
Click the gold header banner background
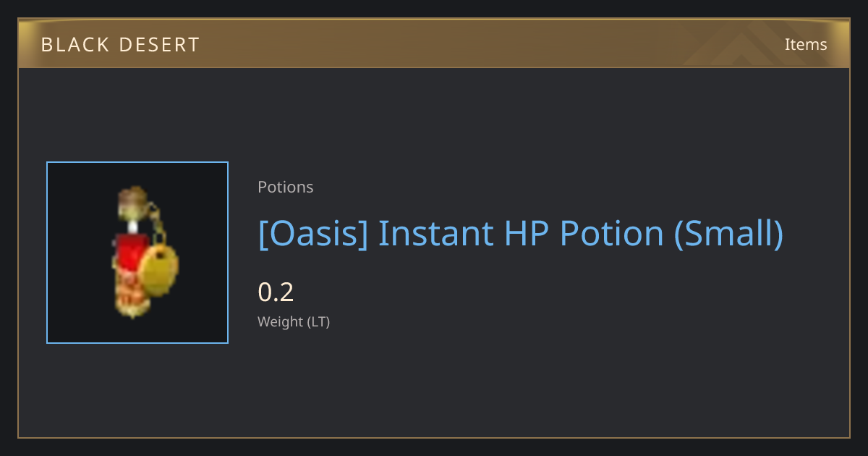point(434,43)
